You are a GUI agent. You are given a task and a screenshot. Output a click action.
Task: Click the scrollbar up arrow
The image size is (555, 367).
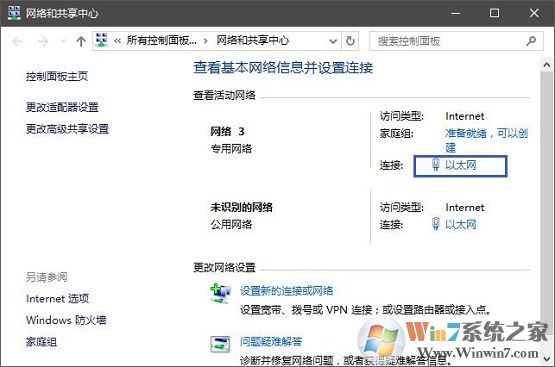[547, 65]
